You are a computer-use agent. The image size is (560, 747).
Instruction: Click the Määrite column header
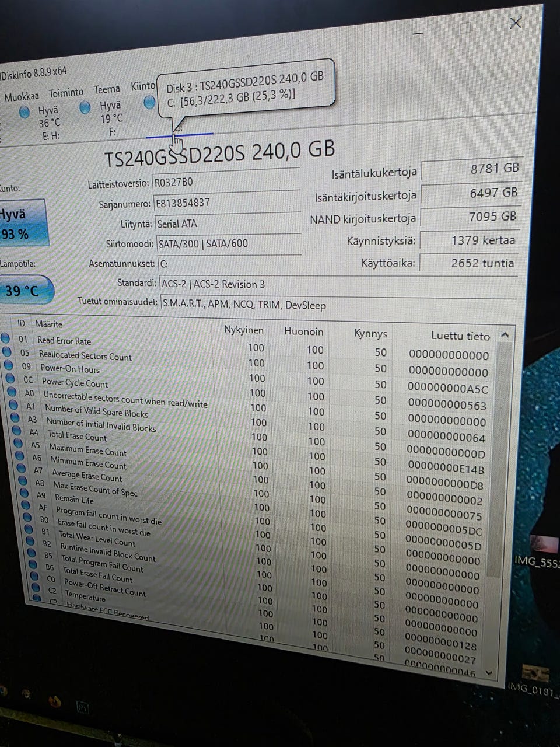[x=49, y=324]
